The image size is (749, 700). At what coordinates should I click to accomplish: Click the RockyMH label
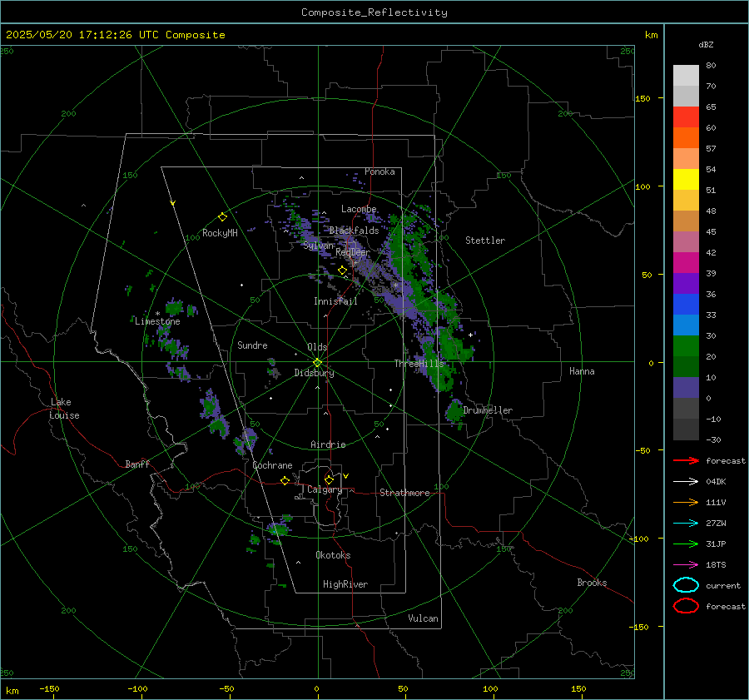click(x=220, y=233)
